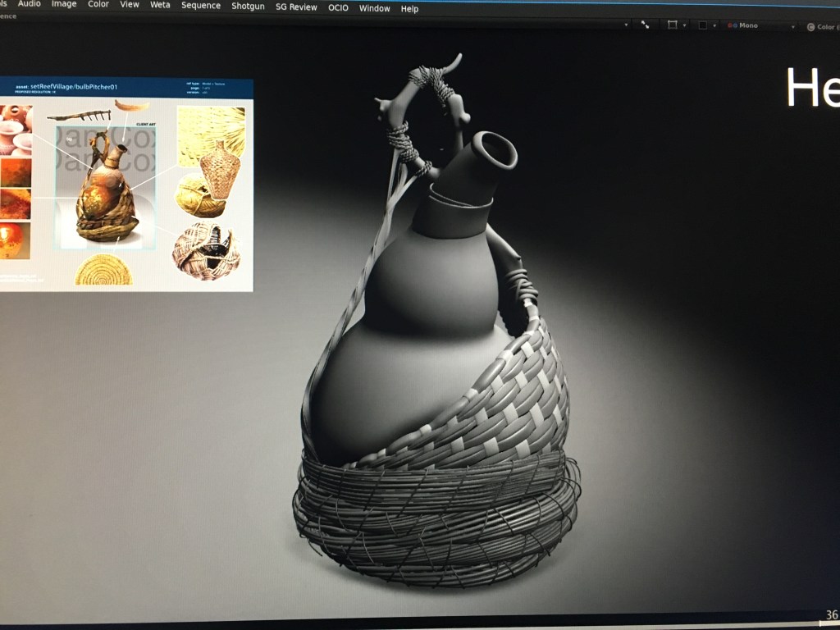Open the Shotgun menu
Viewport: 840px width, 630px height.
click(248, 7)
